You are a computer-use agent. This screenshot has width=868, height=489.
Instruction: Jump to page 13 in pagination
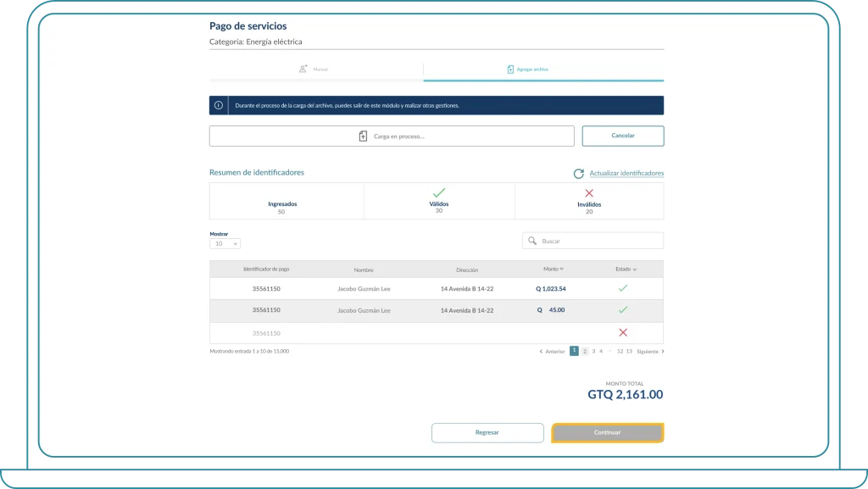point(629,351)
